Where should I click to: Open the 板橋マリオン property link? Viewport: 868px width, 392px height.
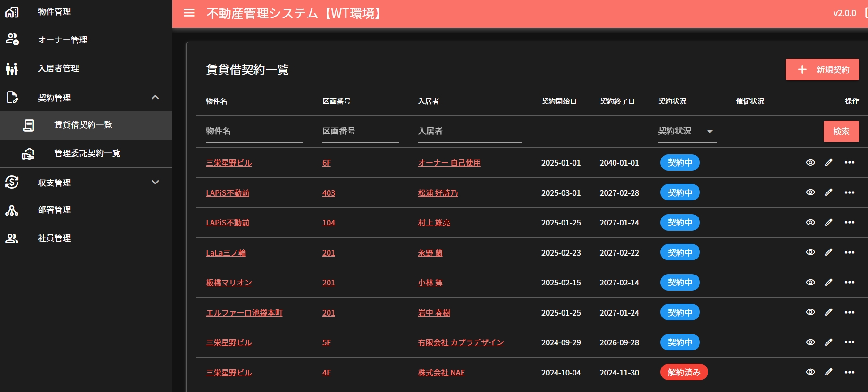[229, 283]
